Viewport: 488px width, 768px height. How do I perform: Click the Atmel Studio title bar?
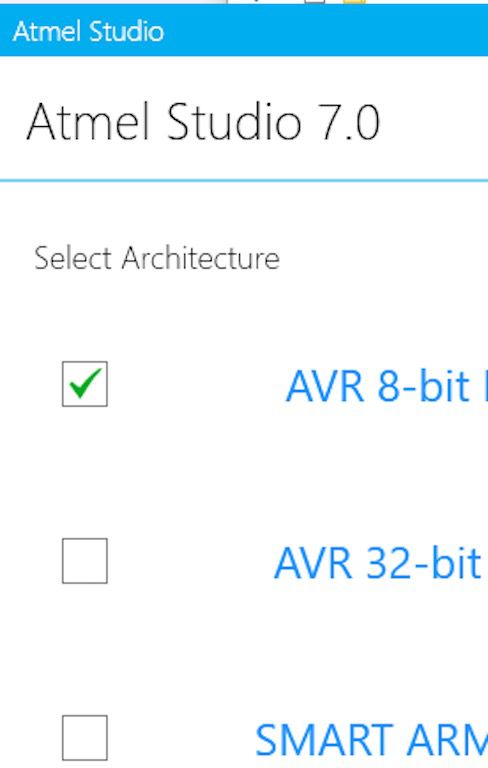point(244,31)
